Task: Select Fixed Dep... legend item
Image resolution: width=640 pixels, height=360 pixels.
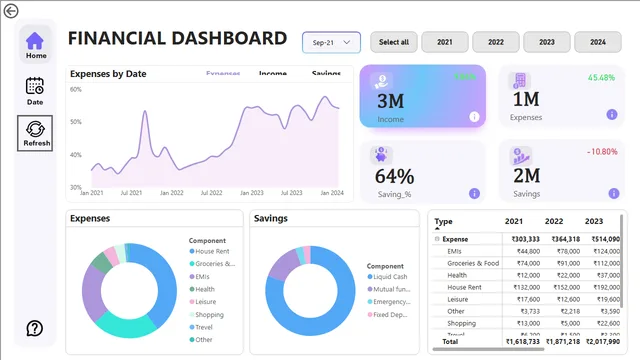Action: click(387, 315)
